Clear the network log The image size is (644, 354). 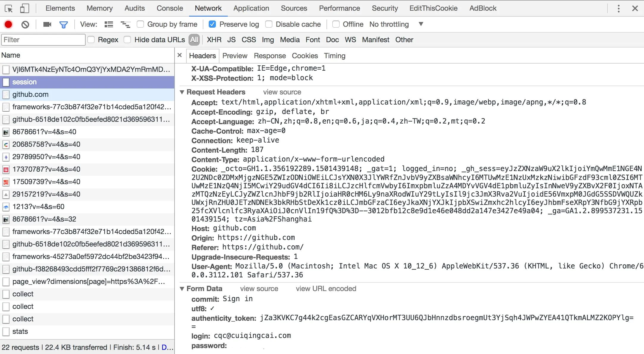[25, 24]
